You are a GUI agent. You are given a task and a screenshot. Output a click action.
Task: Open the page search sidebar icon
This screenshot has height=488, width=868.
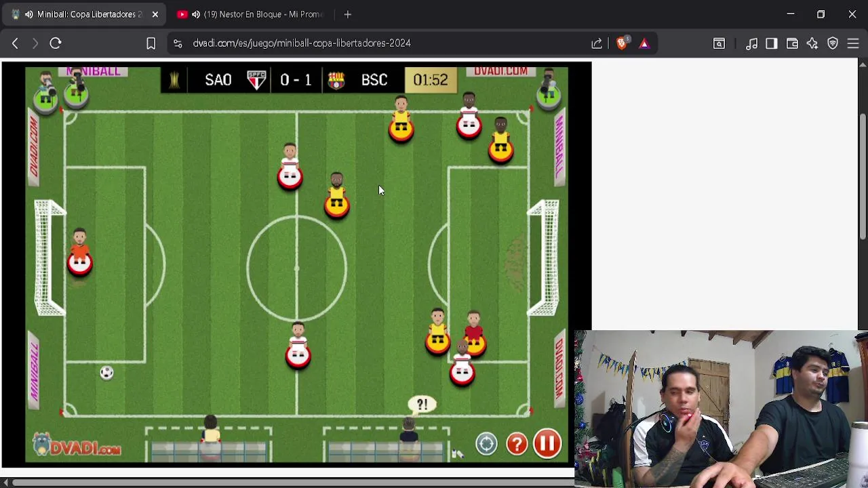coord(719,43)
